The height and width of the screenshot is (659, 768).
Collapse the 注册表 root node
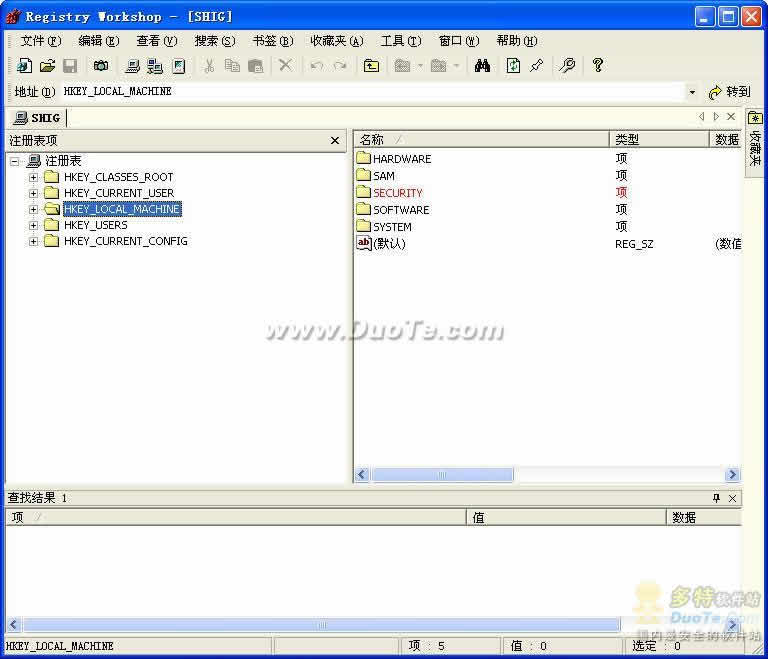pyautogui.click(x=15, y=161)
